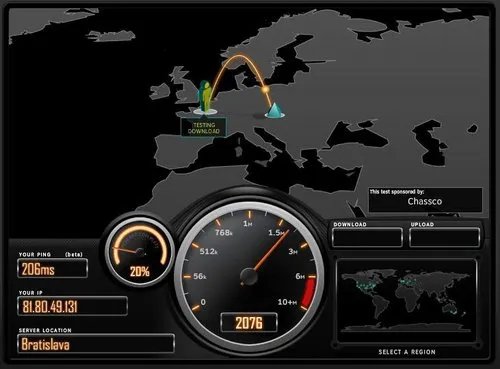Click the IP address 81.80.49.131 field

[x=72, y=306]
